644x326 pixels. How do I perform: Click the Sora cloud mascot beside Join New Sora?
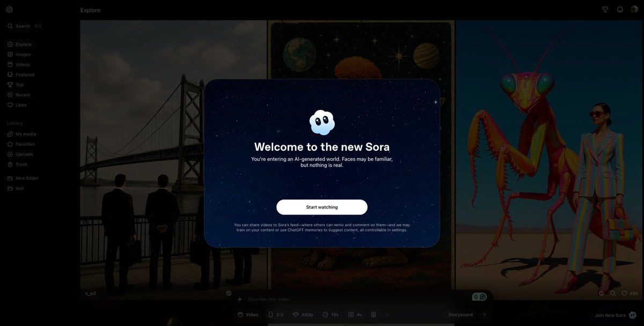(633, 315)
